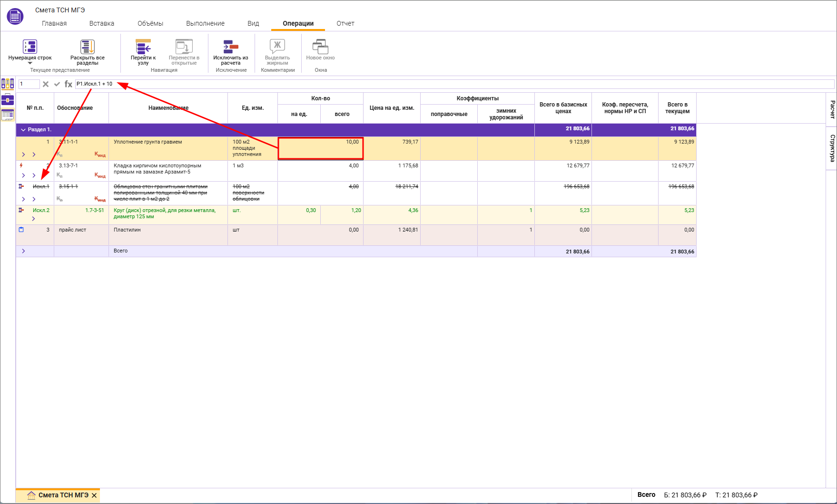Click the Новое окно icon
This screenshot has width=837, height=504.
320,47
